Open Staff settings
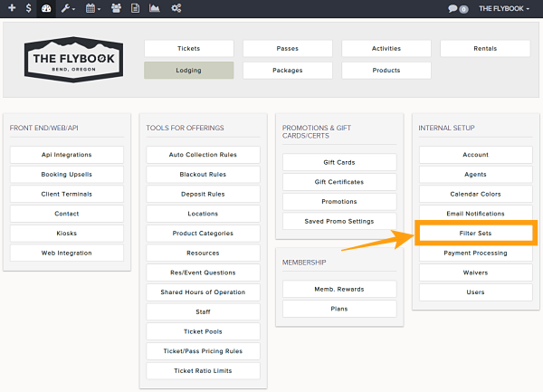The width and height of the screenshot is (543, 392). (203, 312)
